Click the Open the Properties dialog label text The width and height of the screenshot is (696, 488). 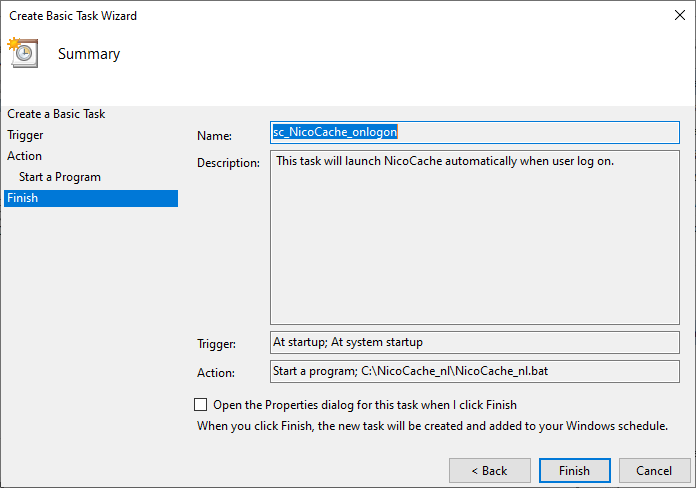365,405
